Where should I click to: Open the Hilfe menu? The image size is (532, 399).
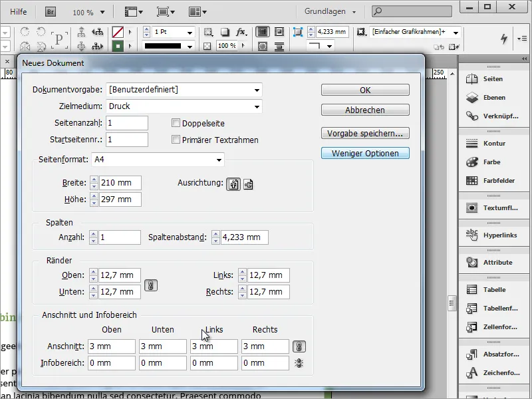(19, 12)
